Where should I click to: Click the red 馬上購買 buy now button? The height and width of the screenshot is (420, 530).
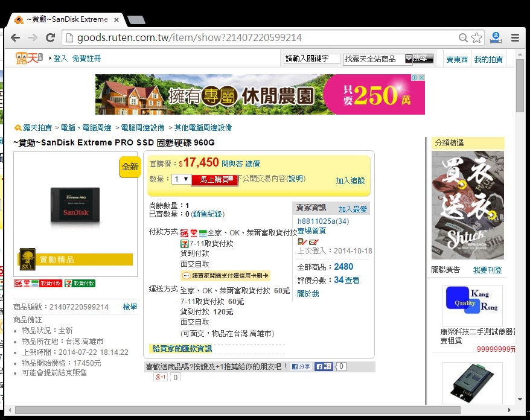coord(215,179)
